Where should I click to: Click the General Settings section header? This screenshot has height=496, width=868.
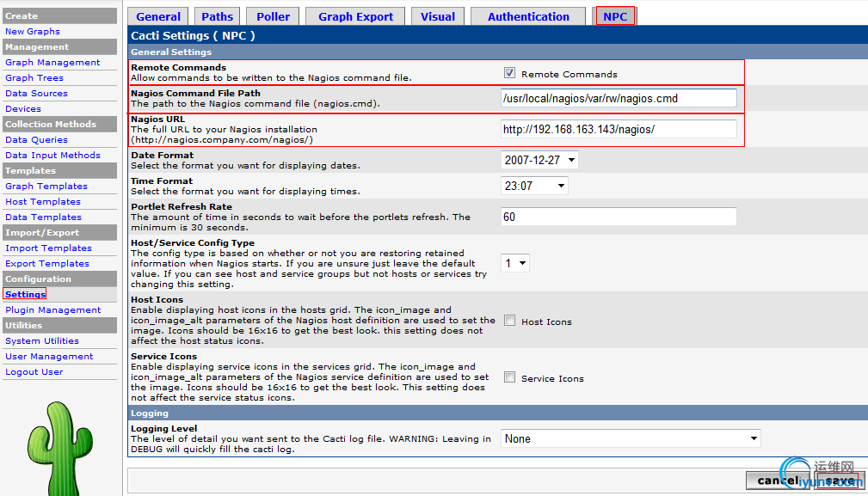[x=171, y=52]
